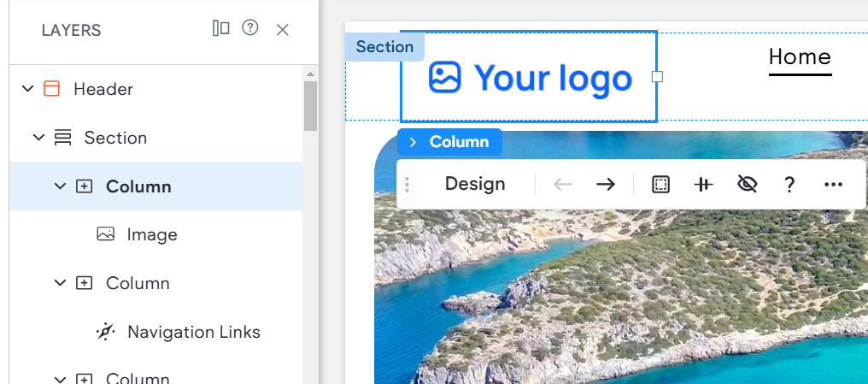Click the blue Column label tag
This screenshot has width=868, height=384.
[x=449, y=142]
